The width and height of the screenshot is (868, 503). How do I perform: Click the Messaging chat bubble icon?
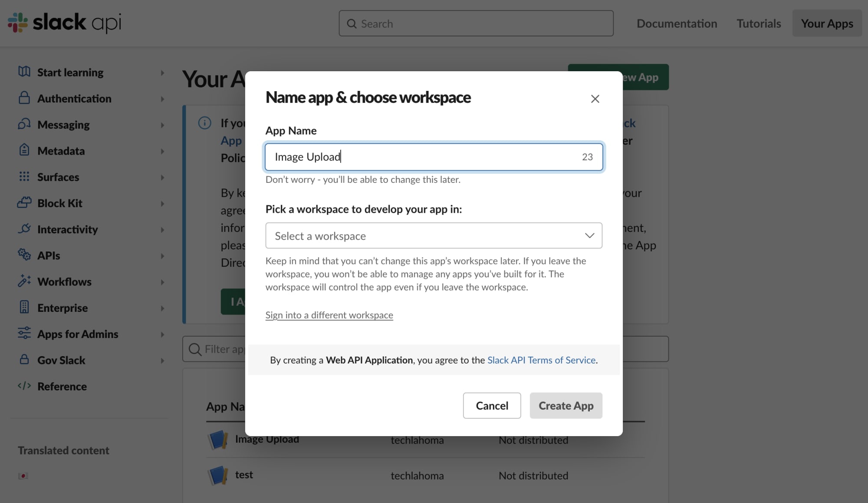24,124
